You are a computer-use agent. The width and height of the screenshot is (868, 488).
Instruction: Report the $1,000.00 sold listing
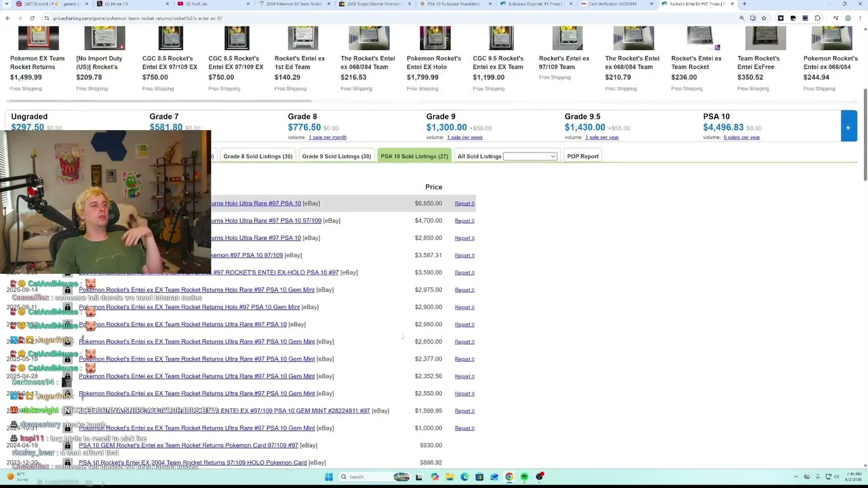[465, 428]
